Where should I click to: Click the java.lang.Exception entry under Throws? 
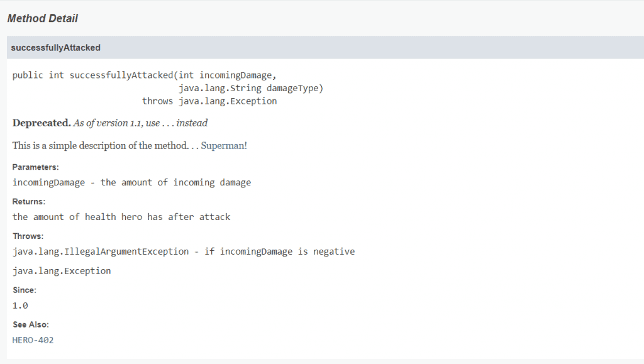coord(62,271)
